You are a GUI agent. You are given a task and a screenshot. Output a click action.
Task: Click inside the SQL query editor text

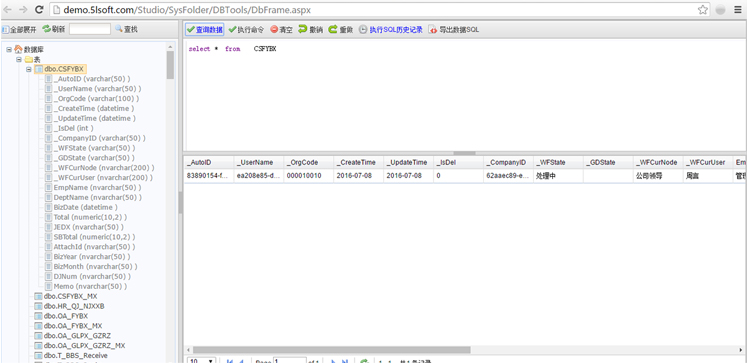coord(232,49)
